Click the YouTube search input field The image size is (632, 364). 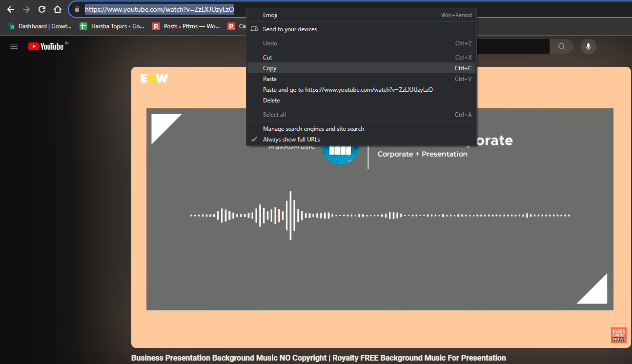click(512, 46)
